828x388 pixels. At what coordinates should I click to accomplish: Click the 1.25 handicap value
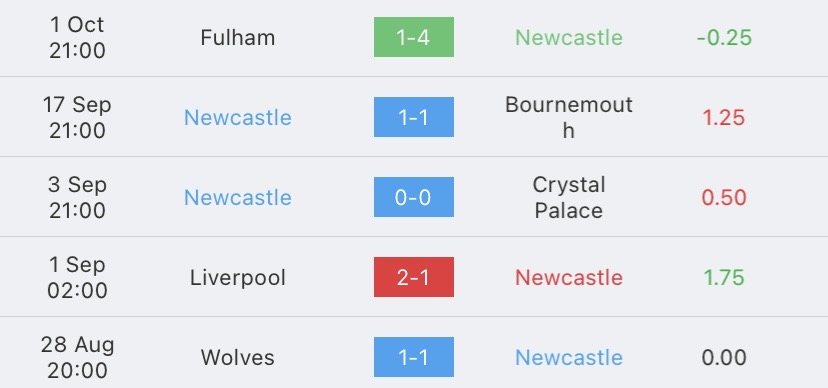click(724, 117)
